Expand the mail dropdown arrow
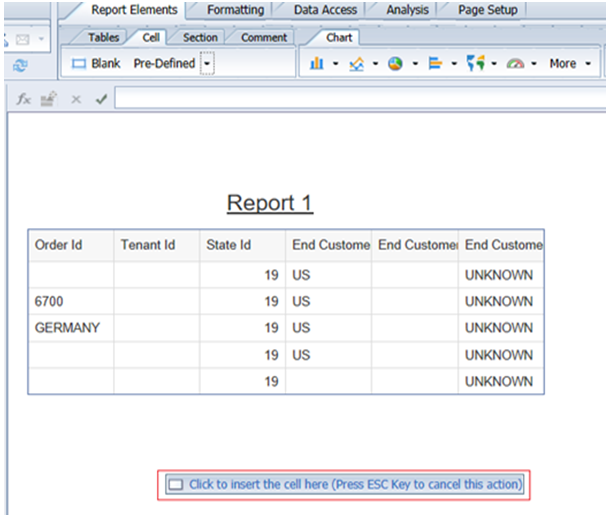The height and width of the screenshot is (515, 610). pyautogui.click(x=41, y=39)
